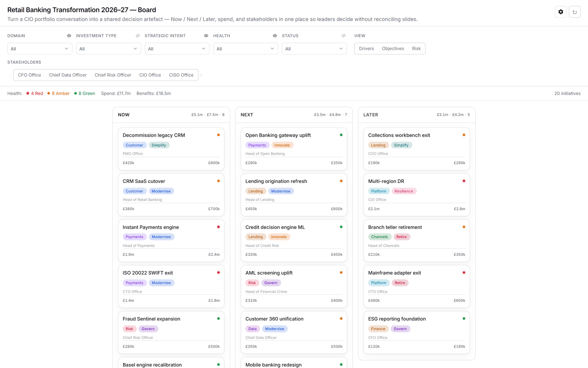Image resolution: width=588 pixels, height=368 pixels.
Task: Click the Simplify tag on Decommission legacy CRM
Action: pyautogui.click(x=159, y=145)
